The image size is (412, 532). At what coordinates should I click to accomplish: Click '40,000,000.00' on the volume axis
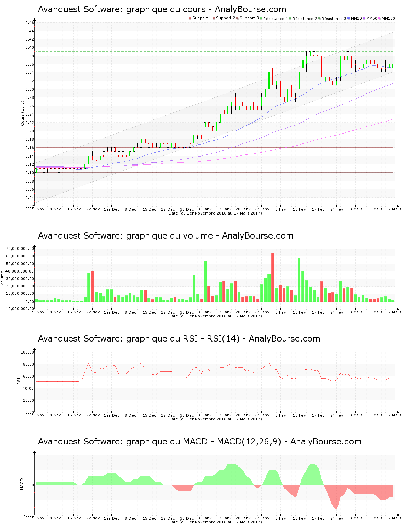[x=20, y=271]
